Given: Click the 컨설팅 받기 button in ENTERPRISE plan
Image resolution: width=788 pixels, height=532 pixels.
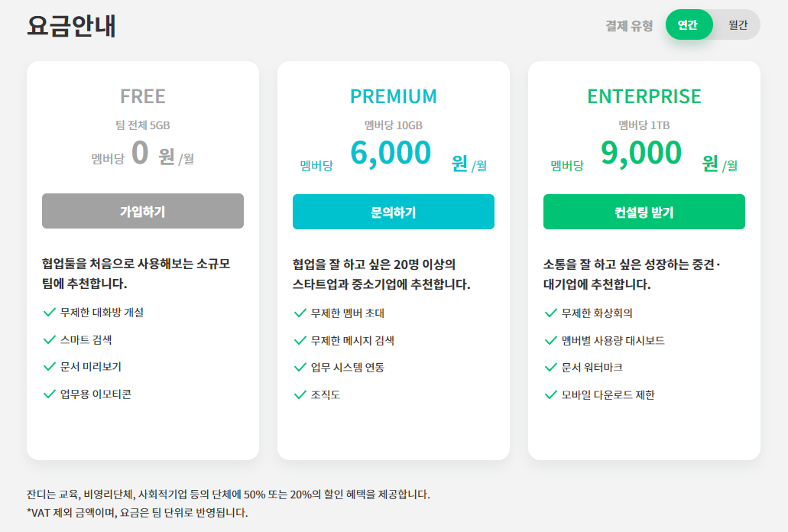Looking at the screenshot, I should pyautogui.click(x=644, y=212).
